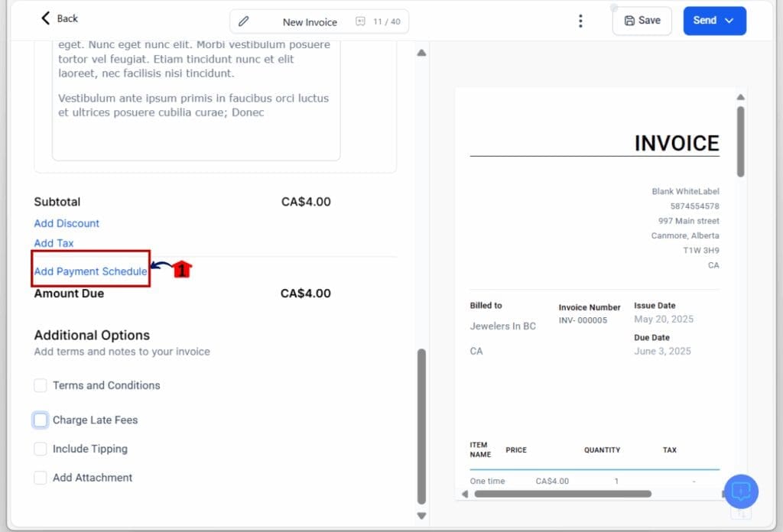This screenshot has height=532, width=783.
Task: Click the Save button
Action: click(642, 21)
